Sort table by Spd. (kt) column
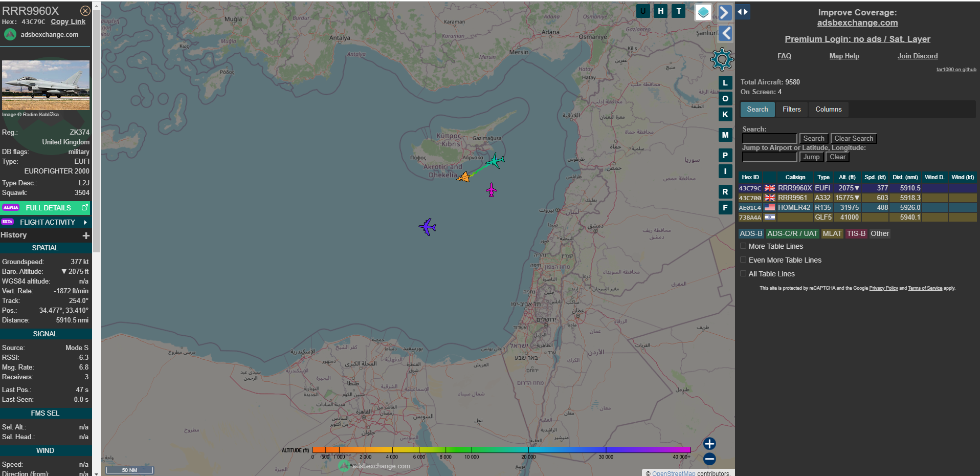 [x=875, y=177]
